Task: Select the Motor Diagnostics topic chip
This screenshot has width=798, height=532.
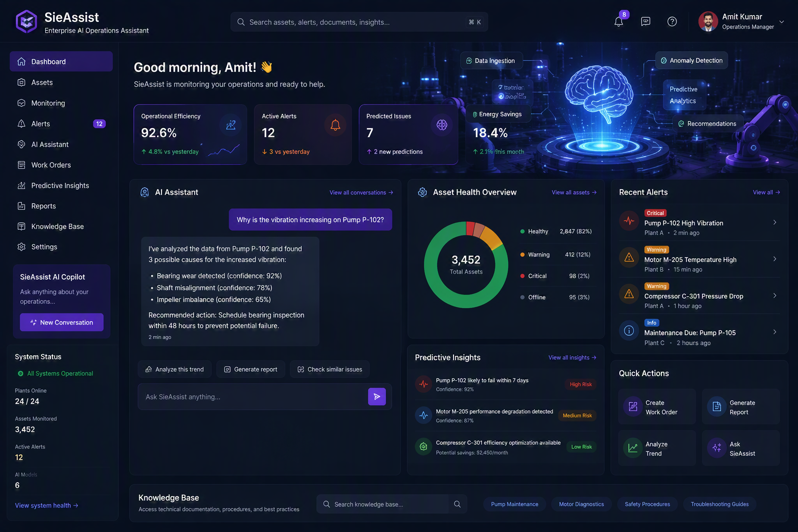Action: pos(581,504)
